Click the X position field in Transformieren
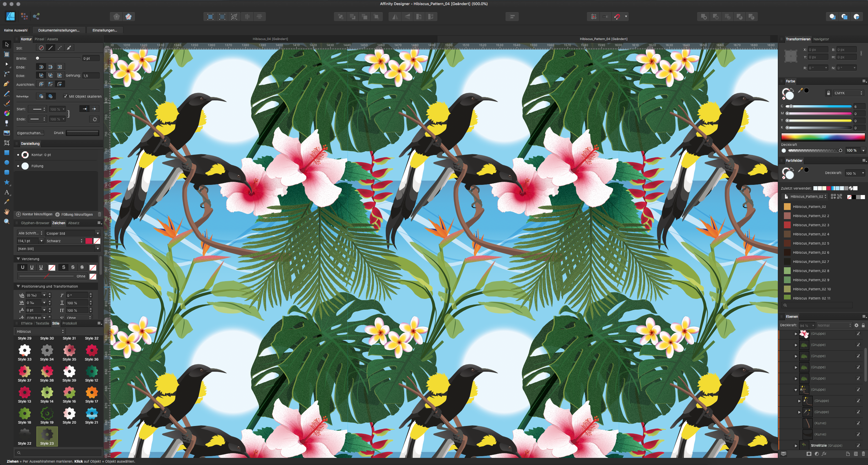The image size is (868, 465). pos(818,50)
